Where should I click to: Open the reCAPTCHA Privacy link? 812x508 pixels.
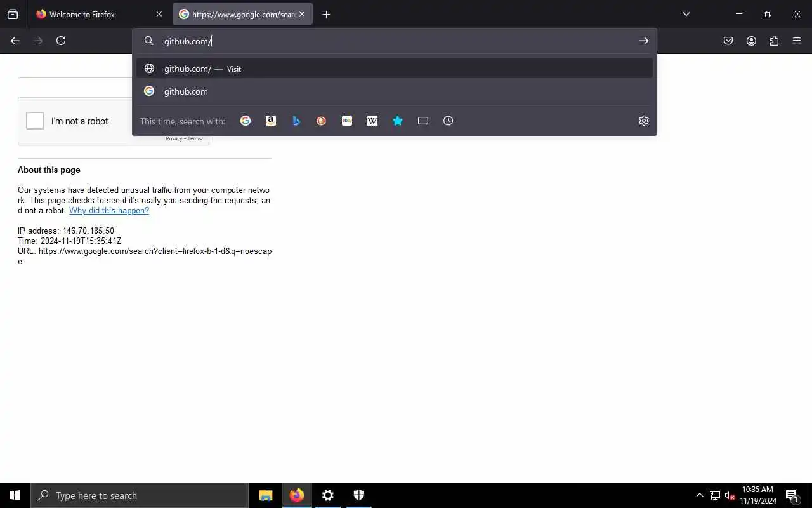click(x=174, y=138)
